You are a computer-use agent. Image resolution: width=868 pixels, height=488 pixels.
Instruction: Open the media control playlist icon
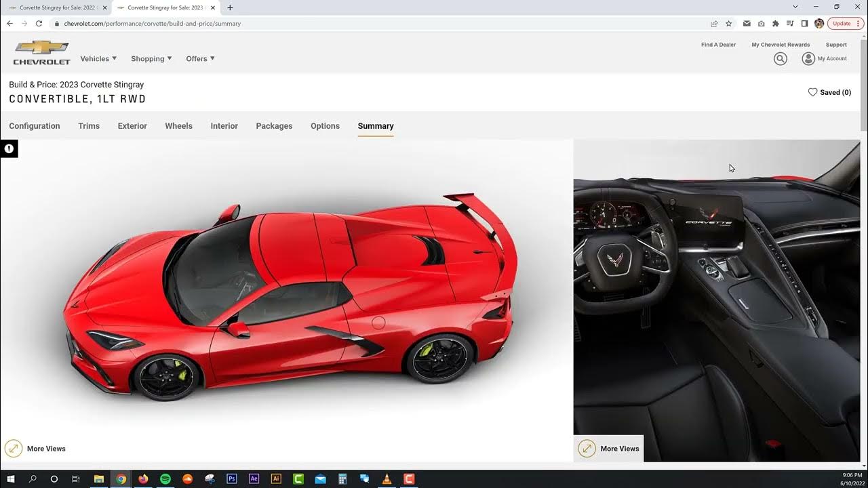[790, 23]
